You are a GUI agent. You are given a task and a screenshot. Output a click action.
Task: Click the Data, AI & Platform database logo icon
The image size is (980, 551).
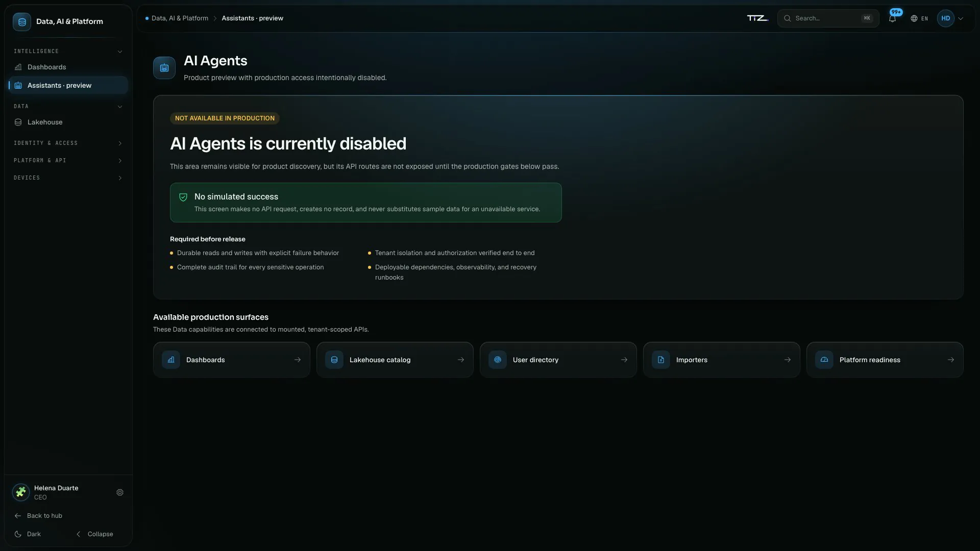click(x=22, y=22)
